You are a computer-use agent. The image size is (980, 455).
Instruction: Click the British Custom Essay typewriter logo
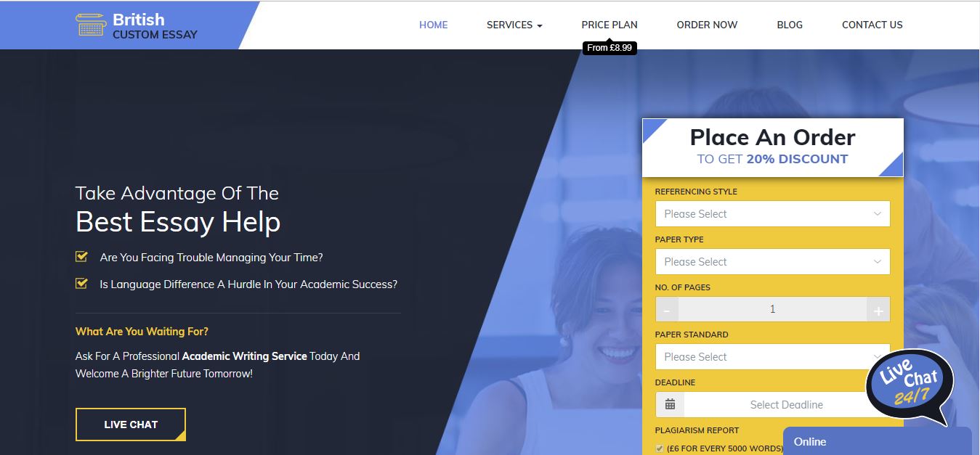point(90,25)
